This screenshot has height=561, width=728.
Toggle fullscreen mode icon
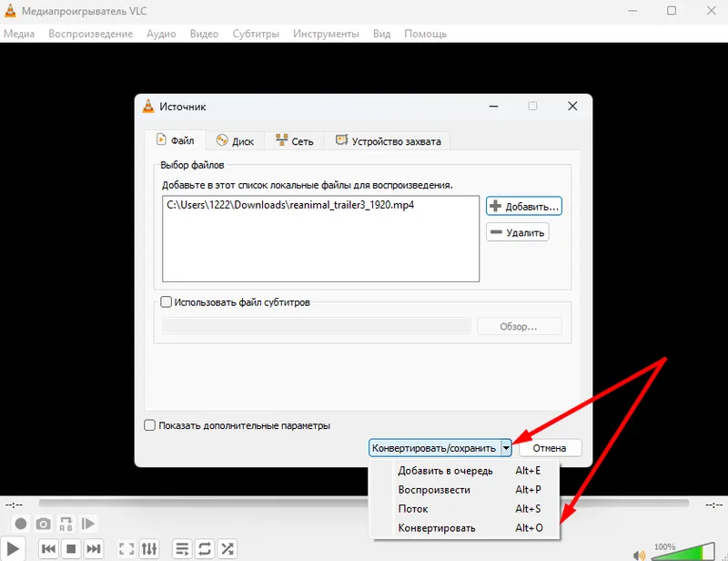(126, 549)
